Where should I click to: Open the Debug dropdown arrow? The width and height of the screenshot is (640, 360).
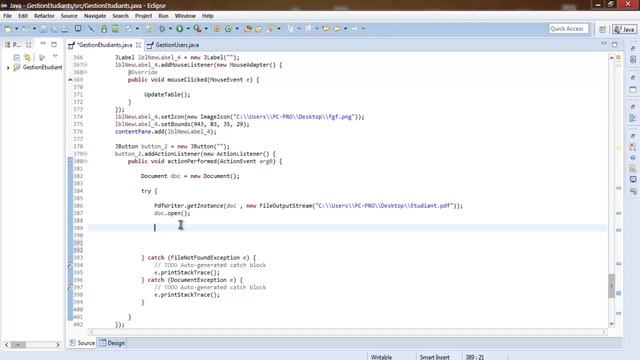[170, 29]
